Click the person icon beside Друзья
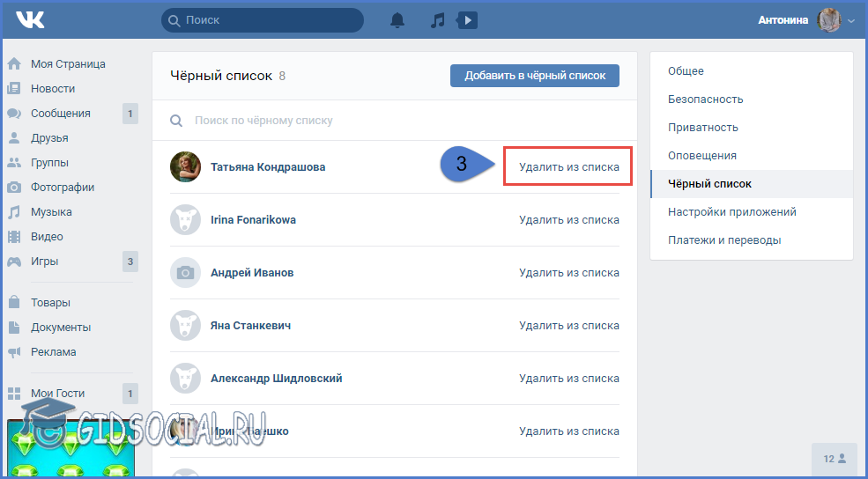 [x=14, y=137]
